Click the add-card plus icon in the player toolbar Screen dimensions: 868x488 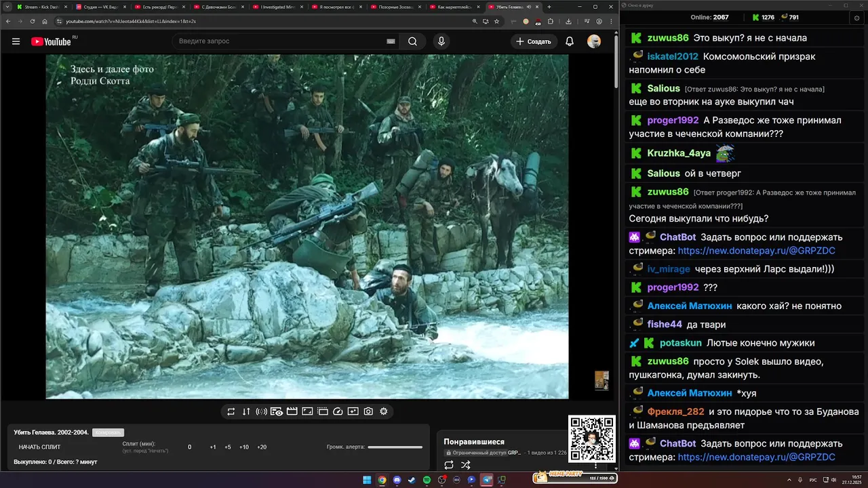(353, 411)
